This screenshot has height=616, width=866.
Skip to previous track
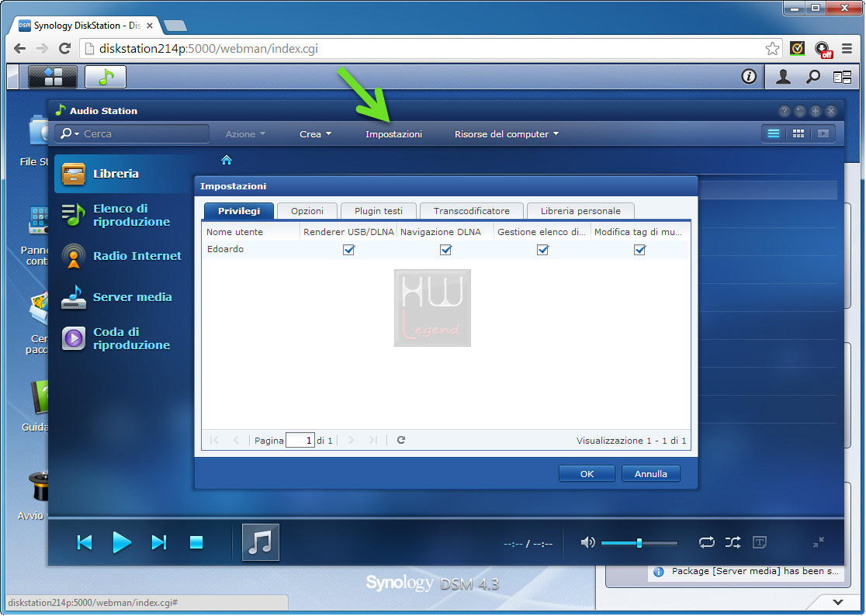click(85, 542)
